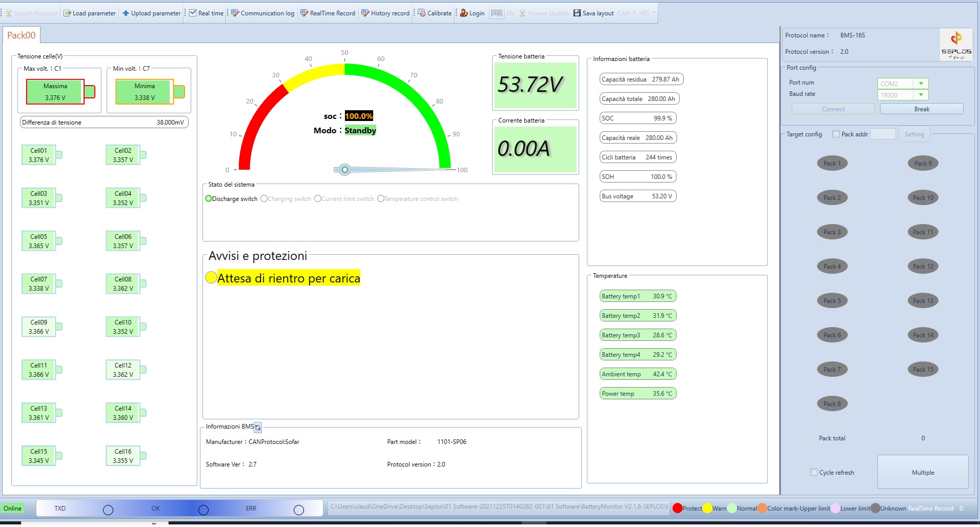Open the History record tool
980x527 pixels.
(385, 13)
